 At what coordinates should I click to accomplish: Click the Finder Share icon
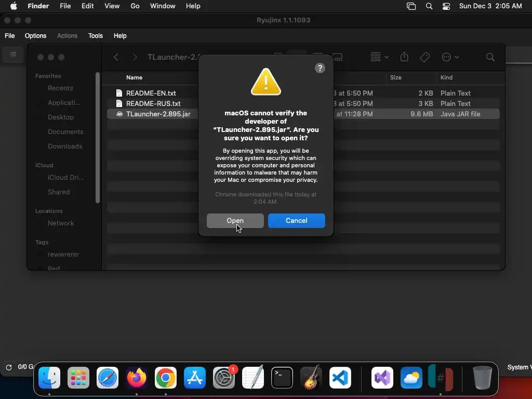[404, 57]
